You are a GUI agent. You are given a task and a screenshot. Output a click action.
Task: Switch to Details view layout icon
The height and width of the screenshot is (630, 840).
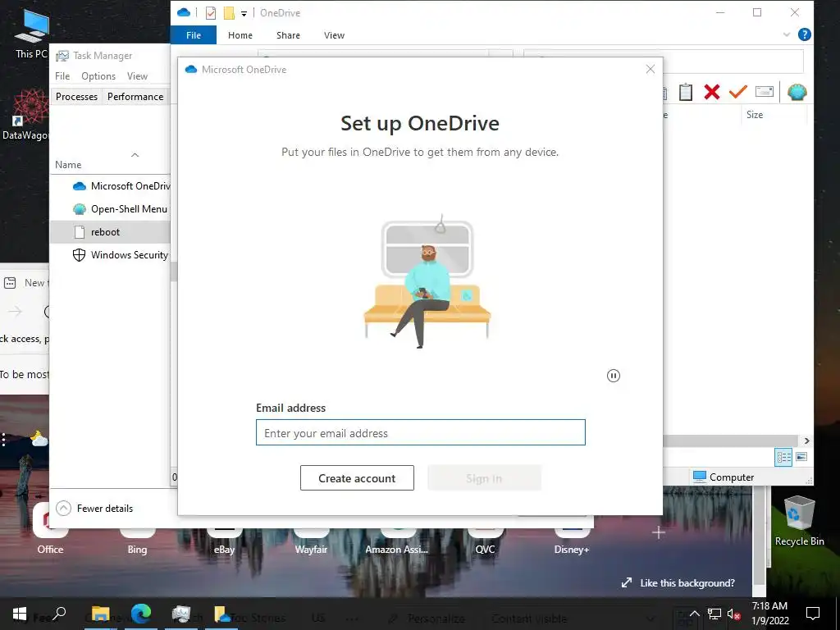(783, 457)
